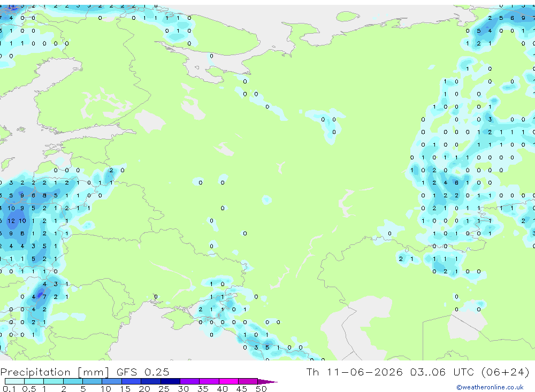Click the 20–25 mm dark blue legend swatch
Image resolution: width=535 pixels, height=392 pixels.
point(150,381)
